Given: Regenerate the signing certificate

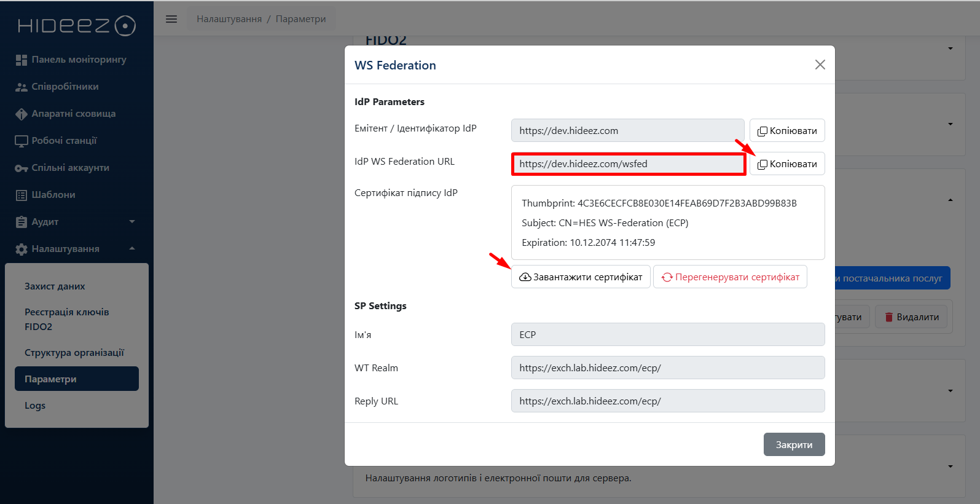Looking at the screenshot, I should pos(730,277).
